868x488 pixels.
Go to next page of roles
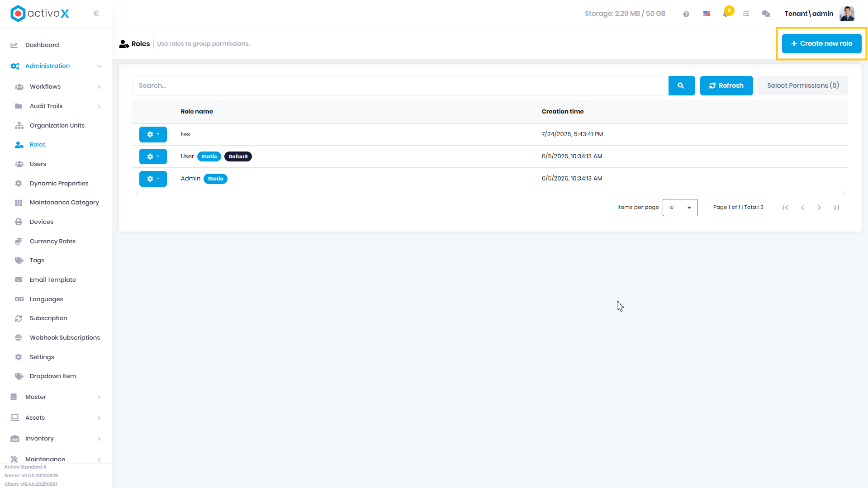click(819, 208)
